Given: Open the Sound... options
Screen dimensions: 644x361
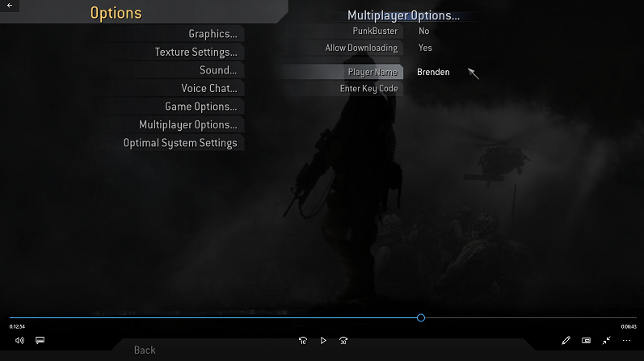Looking at the screenshot, I should point(218,69).
